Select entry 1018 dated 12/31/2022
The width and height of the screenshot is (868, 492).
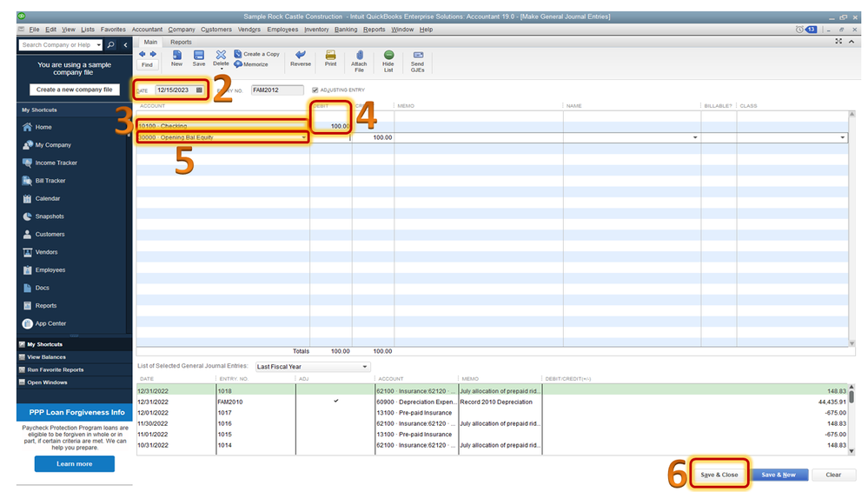[x=493, y=391]
